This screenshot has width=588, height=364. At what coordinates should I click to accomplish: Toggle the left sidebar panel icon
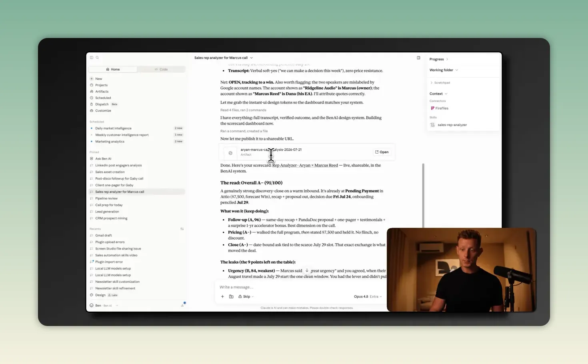point(92,58)
